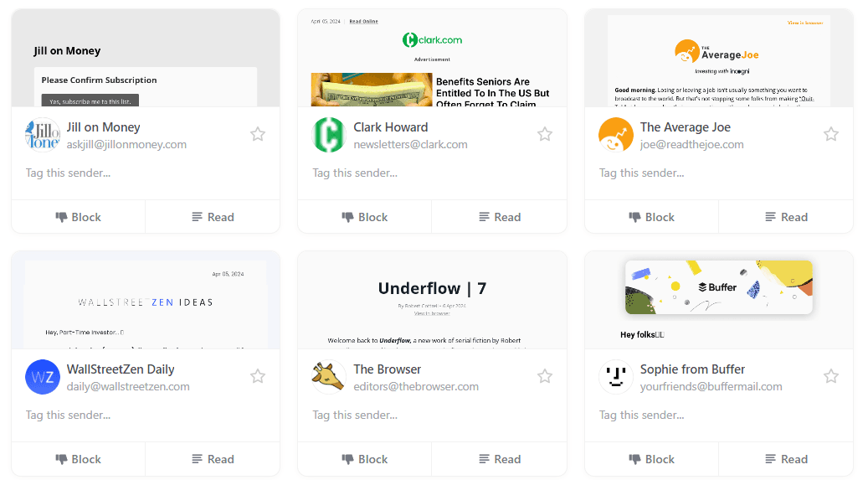The height and width of the screenshot is (480, 868).
Task: Open the Buffer email preview thumbnail
Action: click(719, 300)
